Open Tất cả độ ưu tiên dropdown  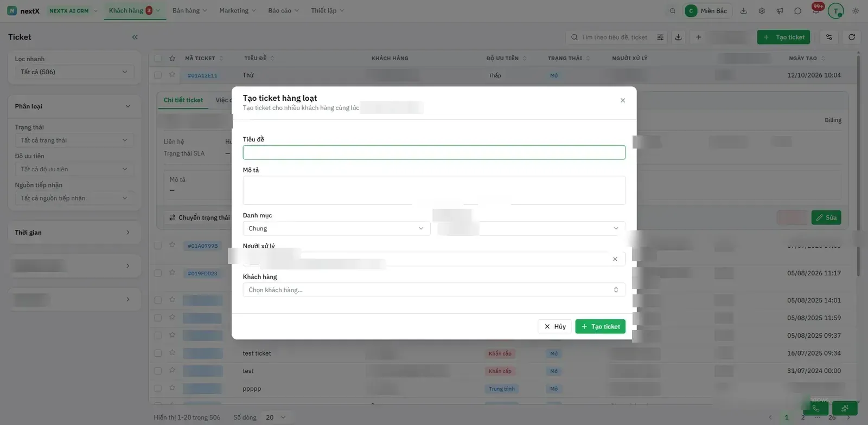74,169
